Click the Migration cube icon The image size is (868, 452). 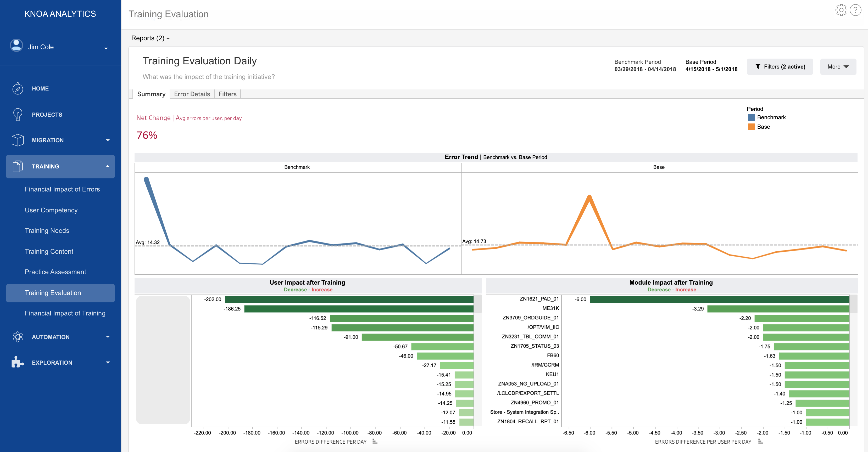click(x=18, y=140)
